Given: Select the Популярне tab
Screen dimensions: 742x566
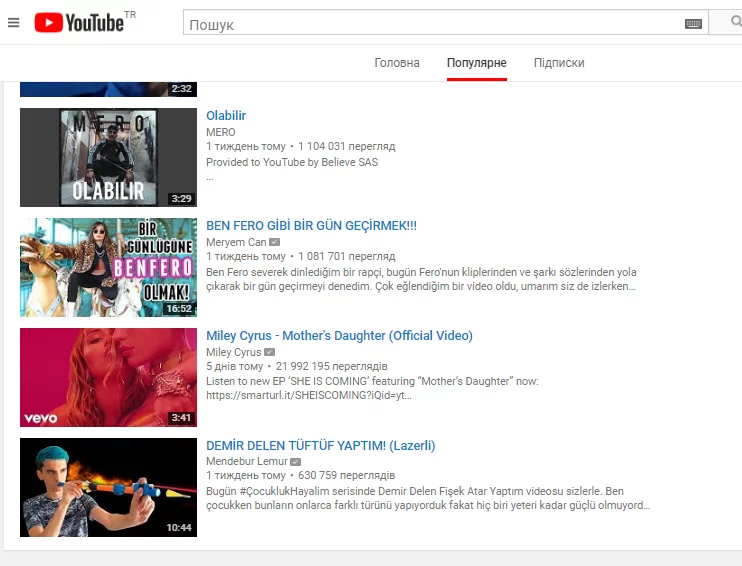Looking at the screenshot, I should coord(477,63).
